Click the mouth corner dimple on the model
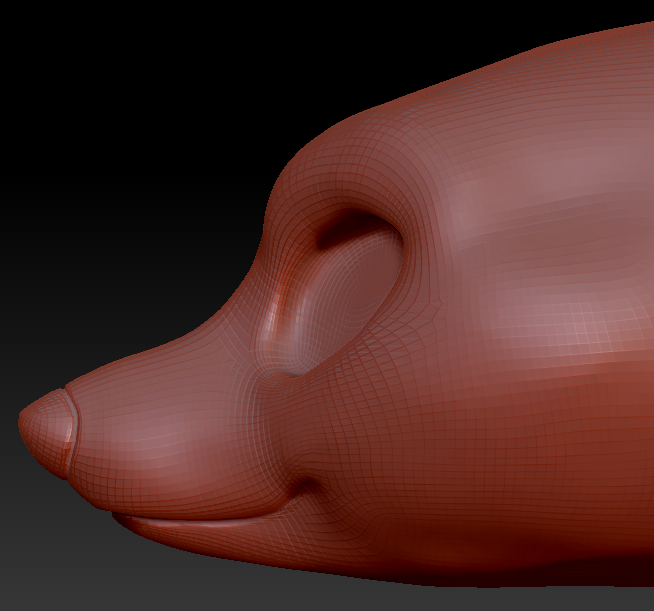 [307, 487]
